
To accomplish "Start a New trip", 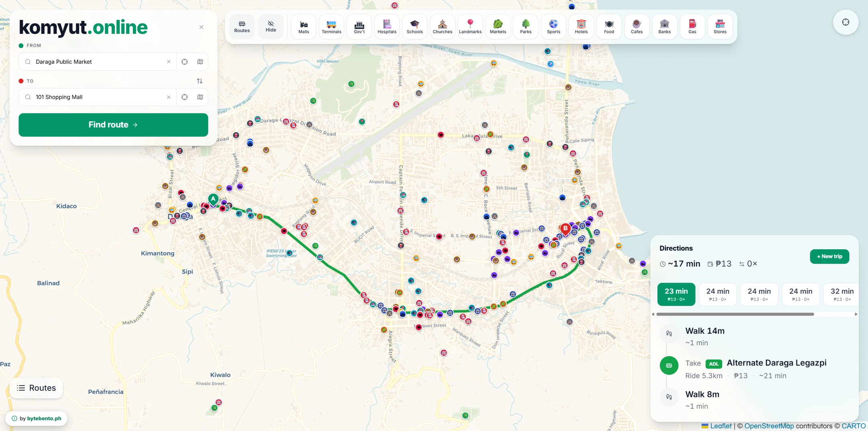I will pyautogui.click(x=829, y=256).
